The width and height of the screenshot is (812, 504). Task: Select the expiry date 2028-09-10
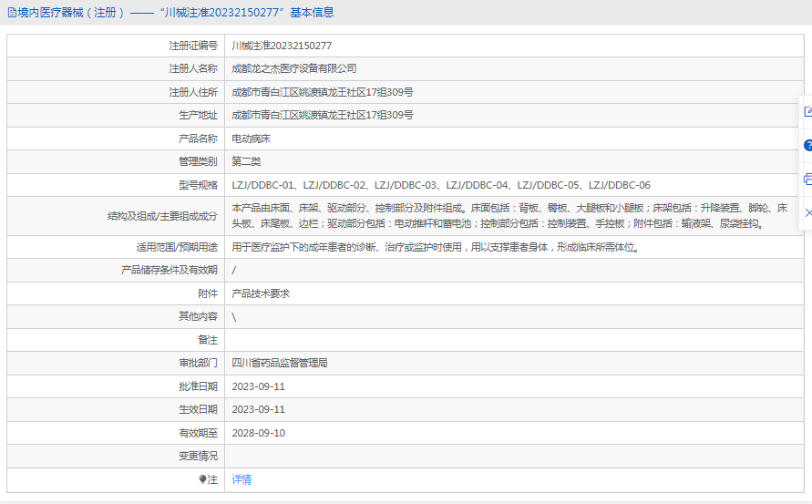point(259,433)
